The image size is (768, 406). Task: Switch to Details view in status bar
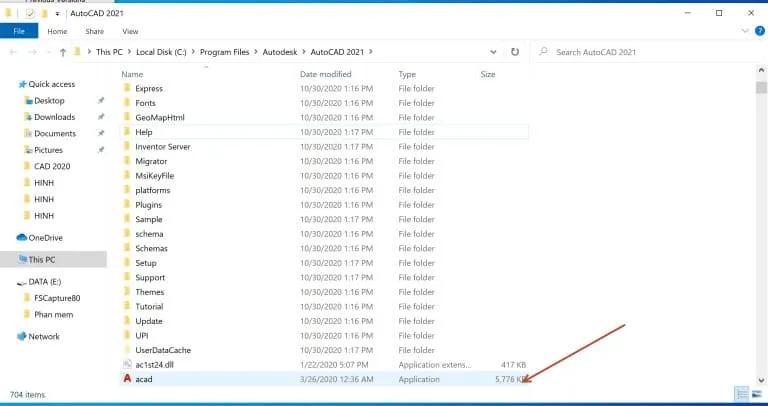coord(742,394)
